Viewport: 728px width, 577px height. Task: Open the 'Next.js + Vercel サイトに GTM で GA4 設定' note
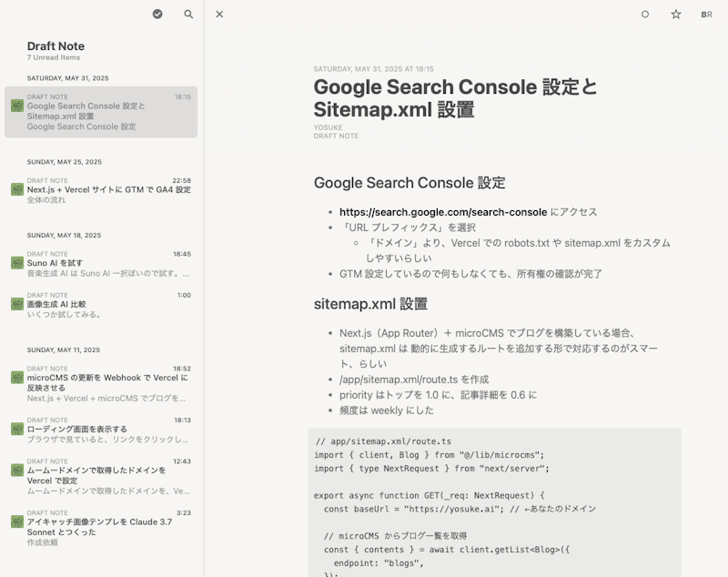[108, 190]
